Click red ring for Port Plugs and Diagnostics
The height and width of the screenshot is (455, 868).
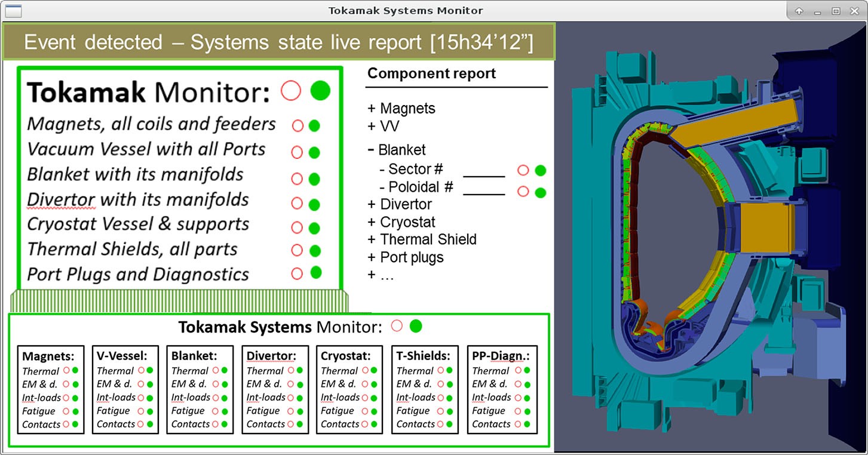point(297,273)
